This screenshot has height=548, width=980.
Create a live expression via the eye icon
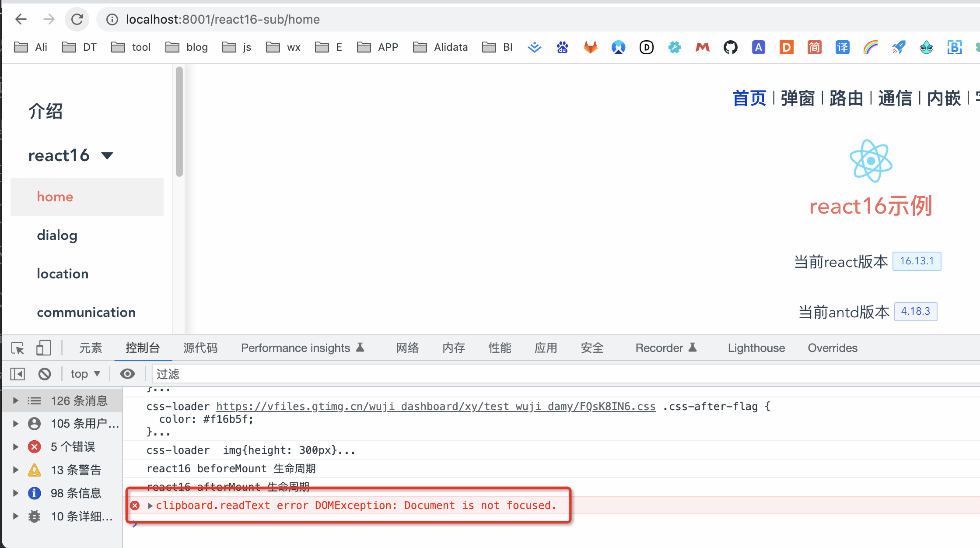[127, 373]
